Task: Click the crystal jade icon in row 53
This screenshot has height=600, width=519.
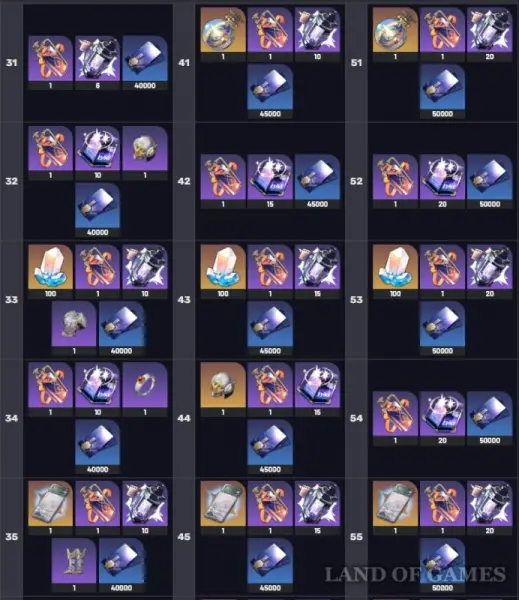Action: [x=395, y=267]
